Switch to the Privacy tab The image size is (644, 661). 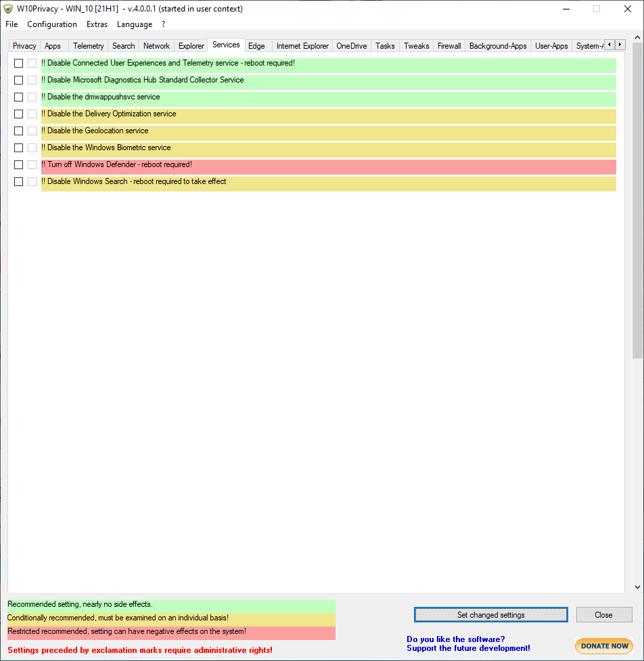point(24,45)
